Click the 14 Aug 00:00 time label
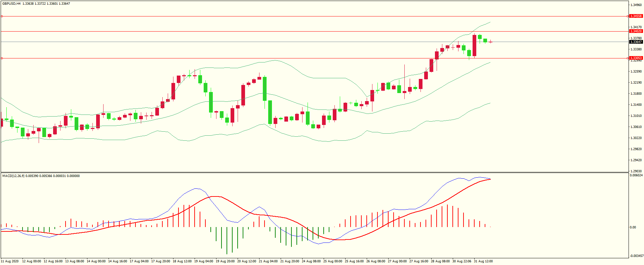644x265 pixels. (x=96, y=261)
